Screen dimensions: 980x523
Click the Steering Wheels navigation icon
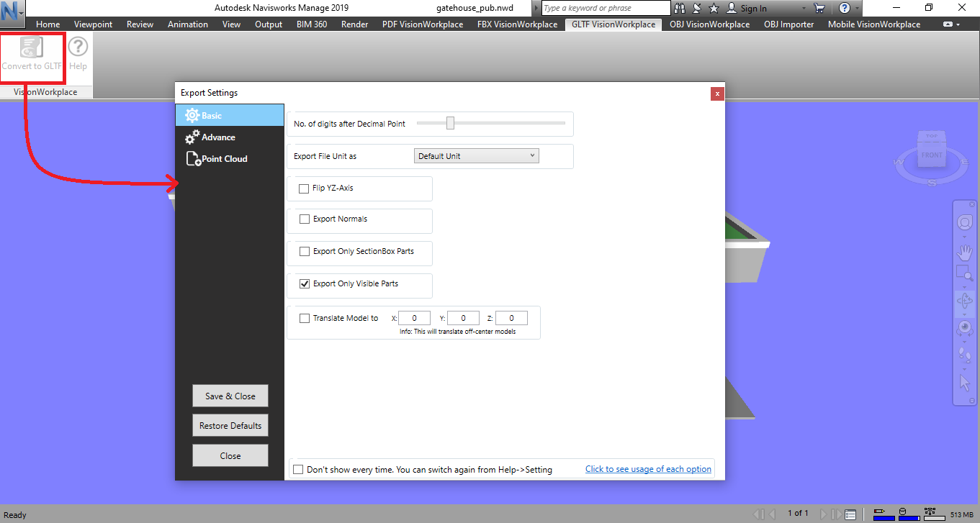(964, 223)
